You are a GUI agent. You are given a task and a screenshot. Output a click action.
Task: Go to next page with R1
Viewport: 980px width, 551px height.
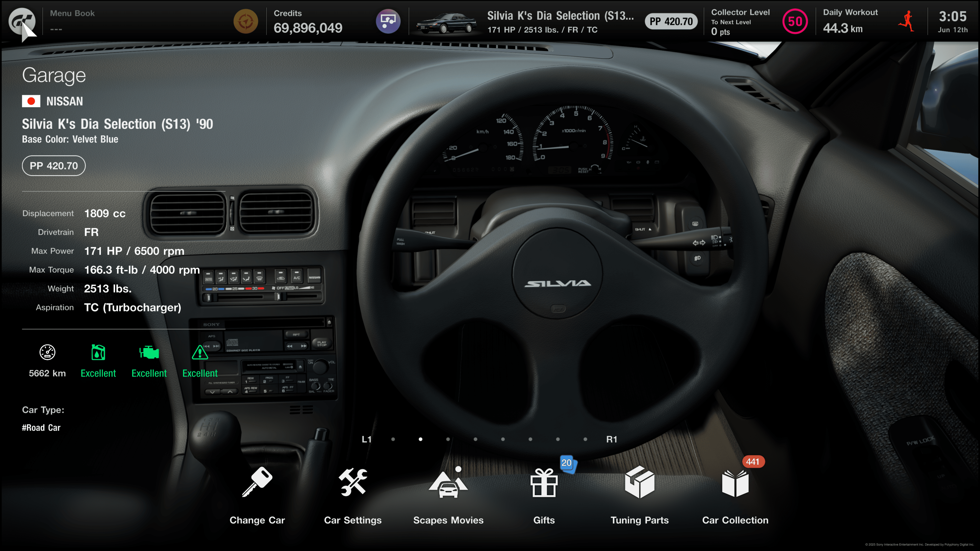pyautogui.click(x=611, y=439)
